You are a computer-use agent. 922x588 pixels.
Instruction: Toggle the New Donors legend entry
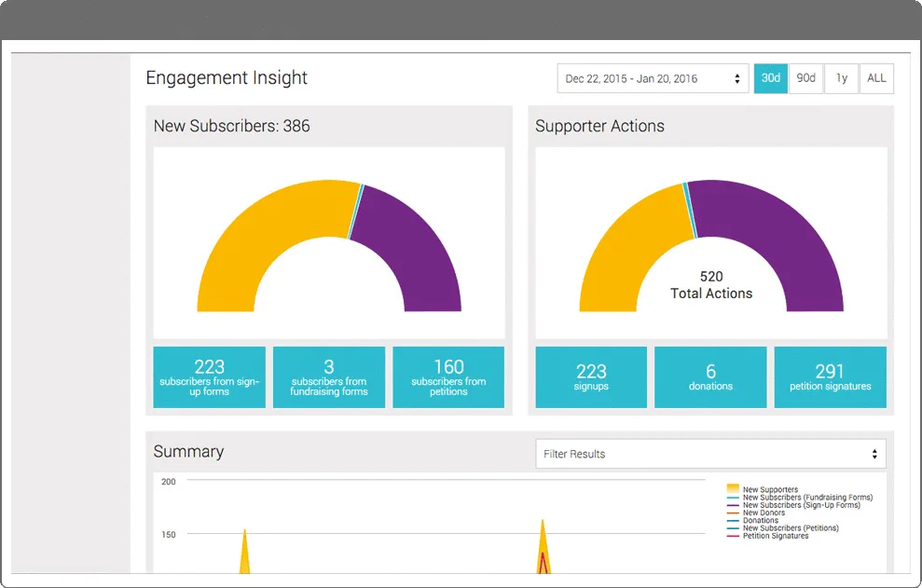tap(756, 513)
